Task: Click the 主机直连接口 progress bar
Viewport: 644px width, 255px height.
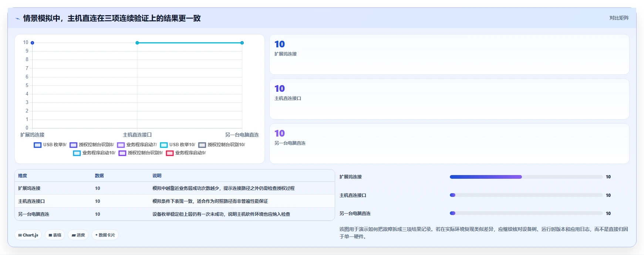Action: pyautogui.click(x=526, y=195)
